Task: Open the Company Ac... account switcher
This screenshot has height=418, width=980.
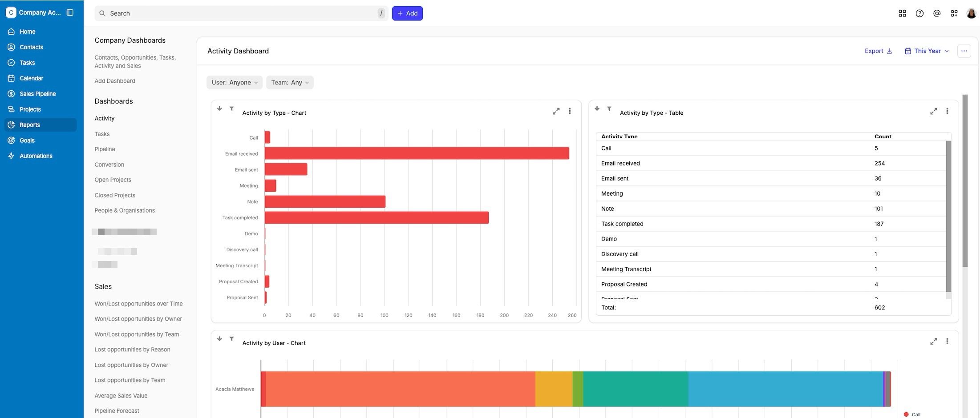Action: click(33, 12)
